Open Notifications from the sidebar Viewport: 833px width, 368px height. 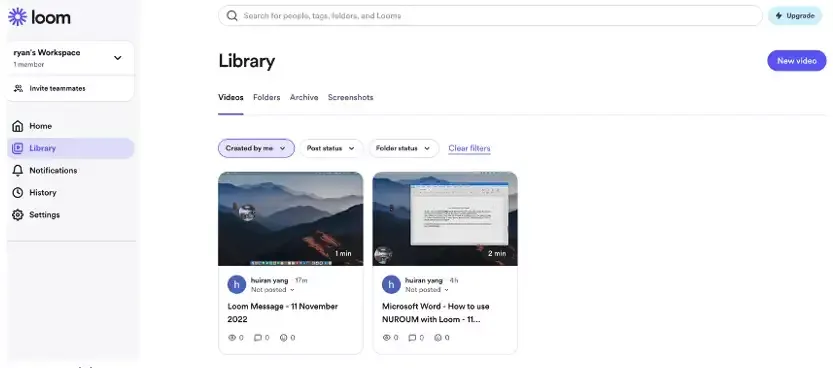point(70,170)
